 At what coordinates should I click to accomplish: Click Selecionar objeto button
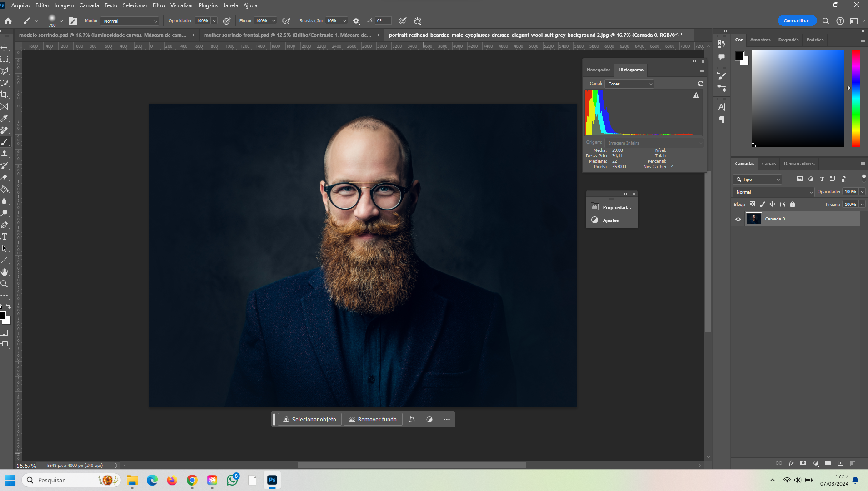(x=310, y=420)
